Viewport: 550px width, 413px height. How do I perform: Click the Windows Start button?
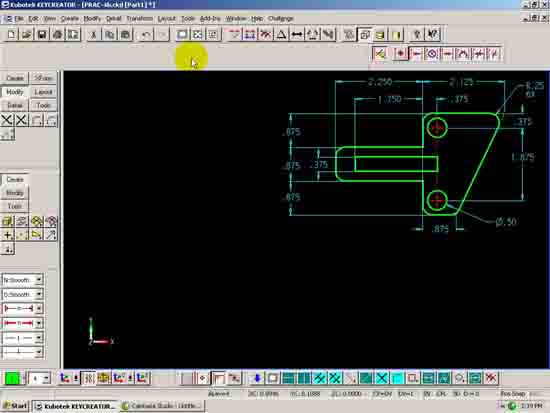15,406
